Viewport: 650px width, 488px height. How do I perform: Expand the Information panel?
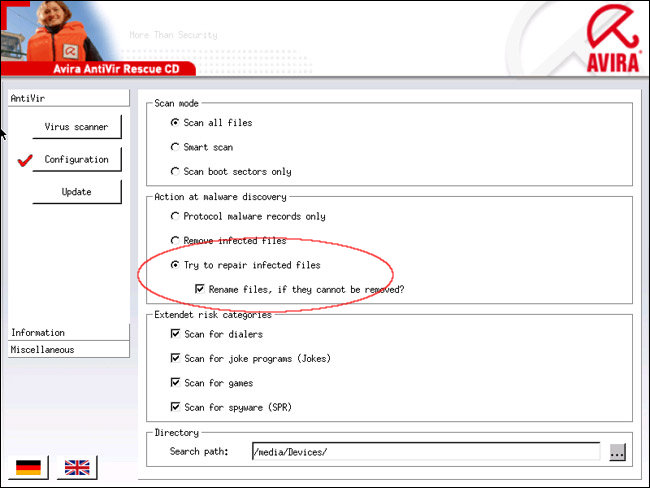[x=65, y=332]
